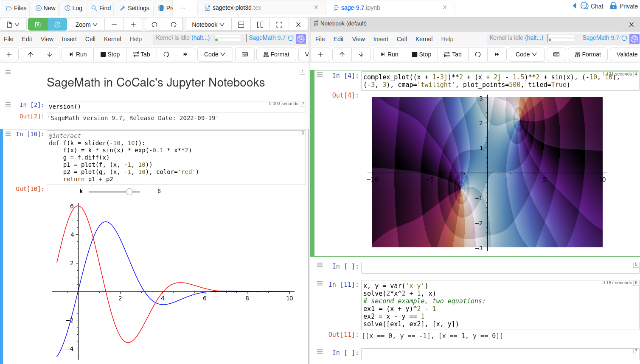Viewport: 640px width, 364px height.
Task: Click the green Save button
Action: [x=38, y=25]
